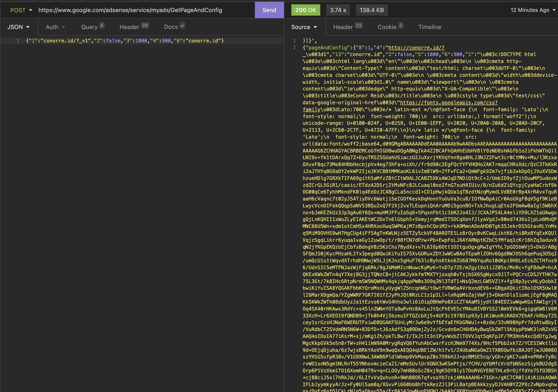Open the 12 Minutes Ago history dropdown
Screen dimensions: 558x392
[x=533, y=10]
